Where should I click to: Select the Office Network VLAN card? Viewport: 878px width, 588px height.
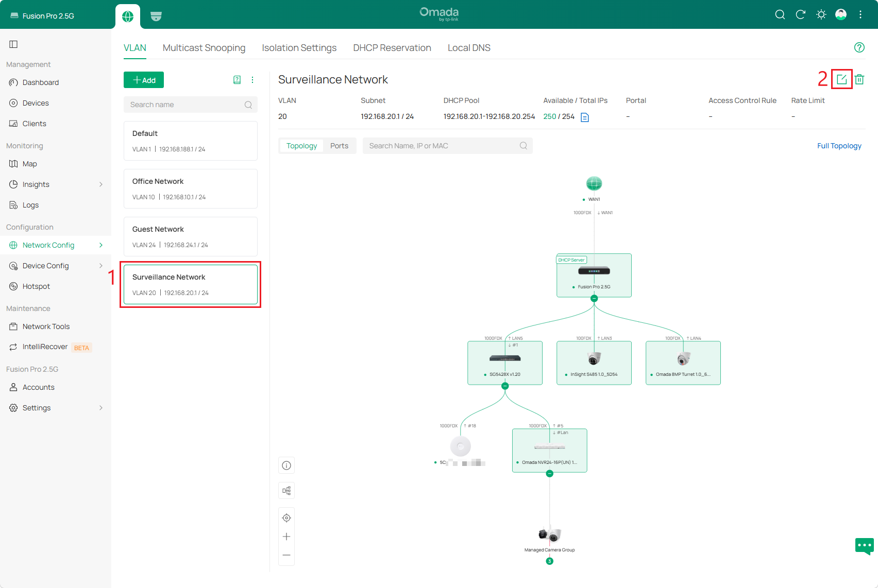[191, 188]
